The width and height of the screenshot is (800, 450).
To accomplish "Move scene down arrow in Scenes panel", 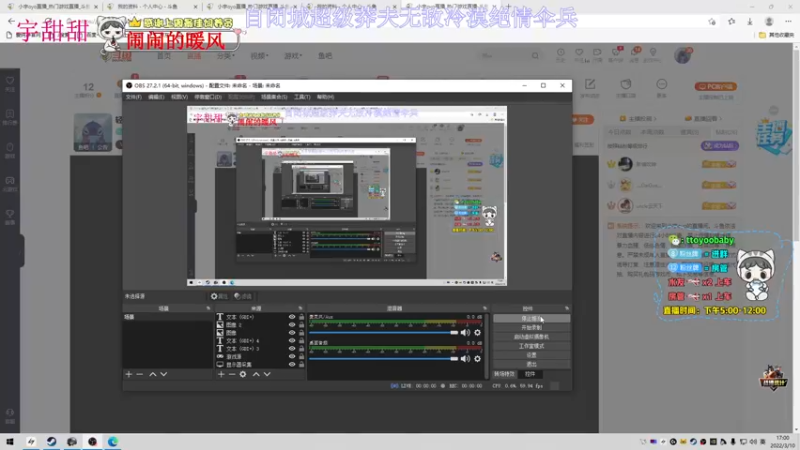I will pos(164,374).
